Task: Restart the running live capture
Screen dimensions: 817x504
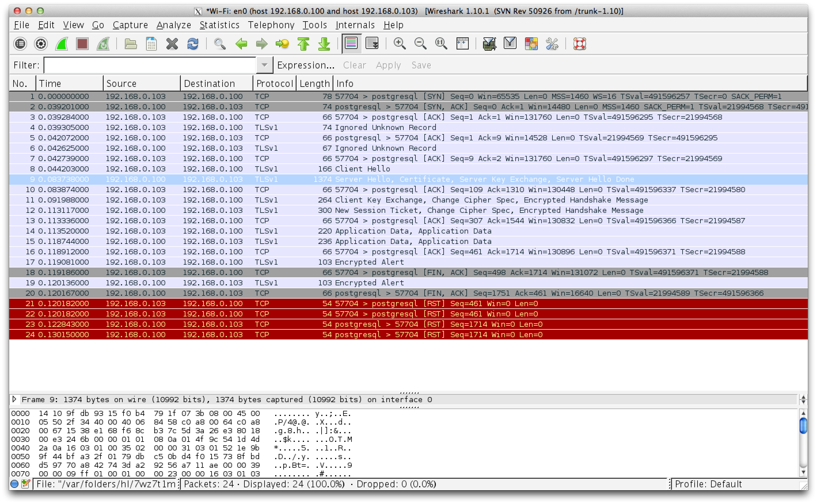Action: click(x=103, y=44)
